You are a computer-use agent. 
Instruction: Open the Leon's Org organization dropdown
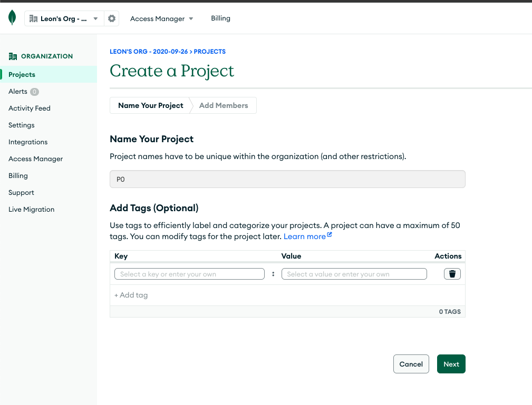(x=64, y=18)
